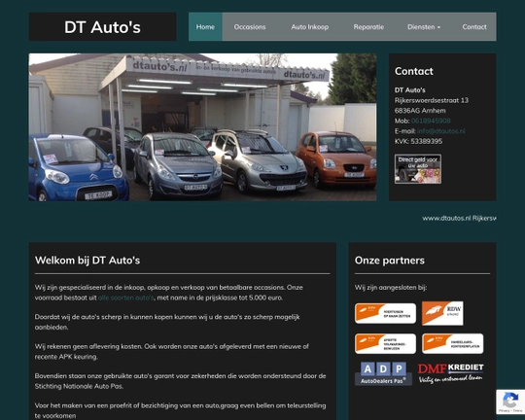The height and width of the screenshot is (420, 525).
Task: Open the Auto Inkoop page
Action: click(310, 27)
